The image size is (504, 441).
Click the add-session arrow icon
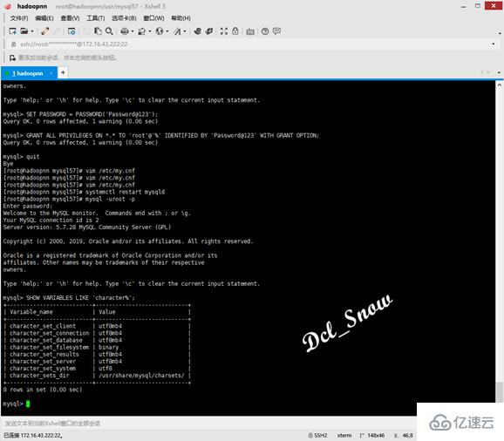(x=12, y=58)
